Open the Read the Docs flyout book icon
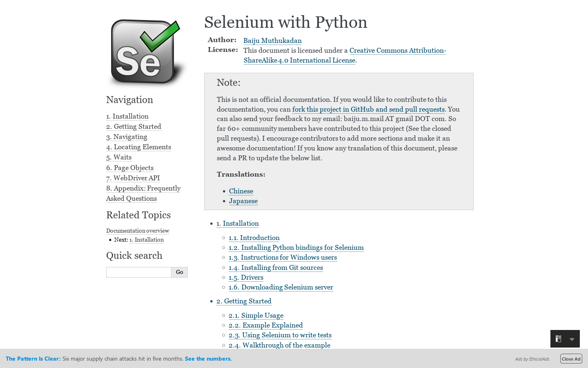 point(558,339)
